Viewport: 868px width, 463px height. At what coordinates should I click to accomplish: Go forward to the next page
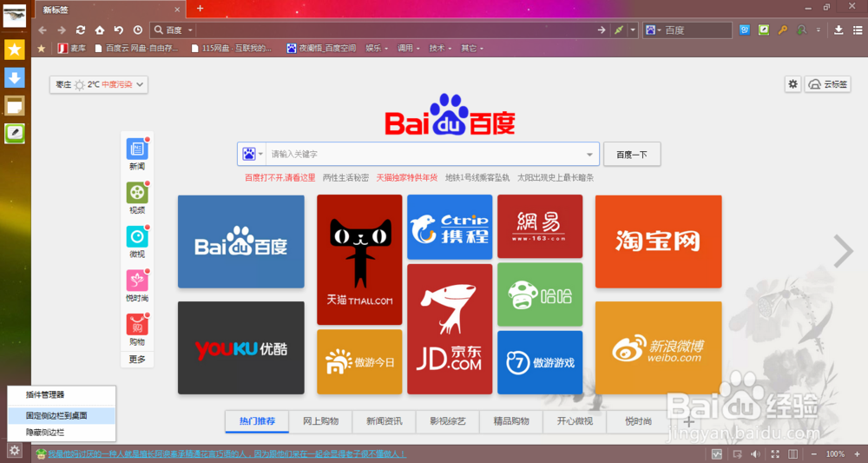pos(62,30)
